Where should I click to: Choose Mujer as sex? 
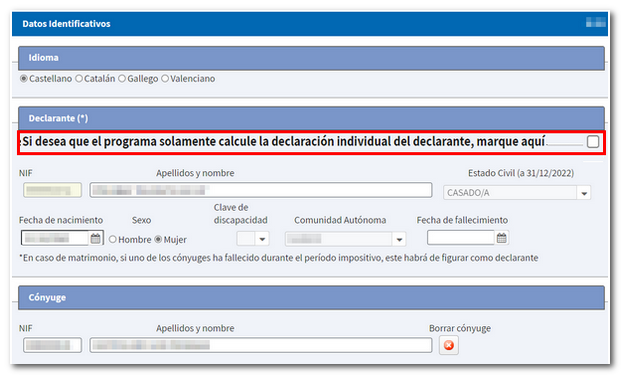coord(158,239)
